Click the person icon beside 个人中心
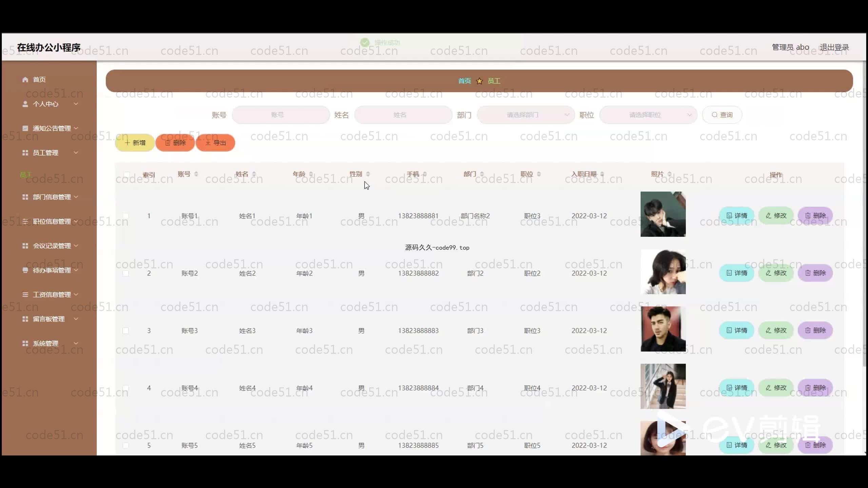This screenshot has width=868, height=488. (x=25, y=104)
